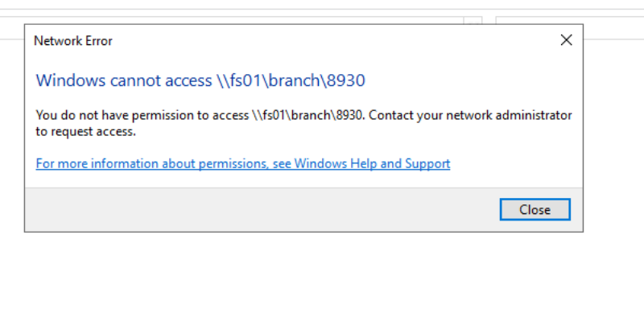
Task: Click the address bar dropdown button behind dialog
Action: click(473, 20)
